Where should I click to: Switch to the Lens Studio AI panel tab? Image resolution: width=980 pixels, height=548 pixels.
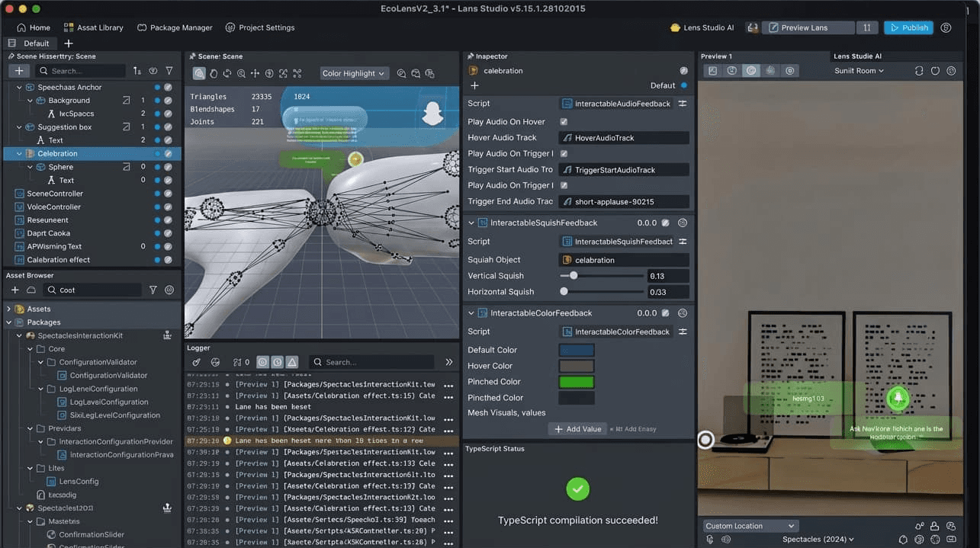pos(857,56)
